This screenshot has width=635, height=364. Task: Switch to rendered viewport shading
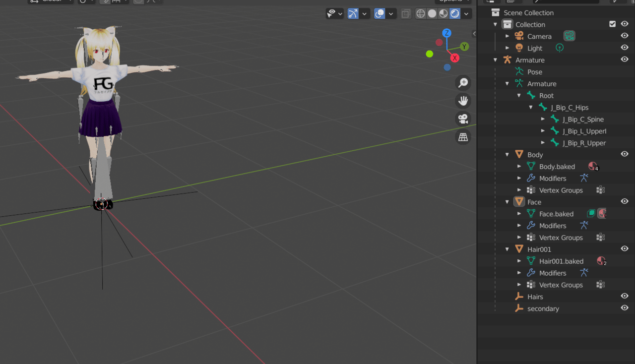click(455, 13)
